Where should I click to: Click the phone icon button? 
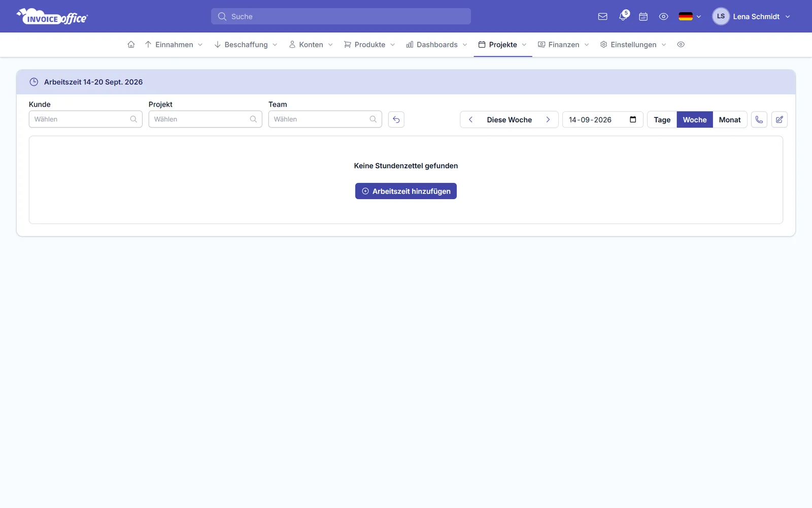pyautogui.click(x=759, y=119)
